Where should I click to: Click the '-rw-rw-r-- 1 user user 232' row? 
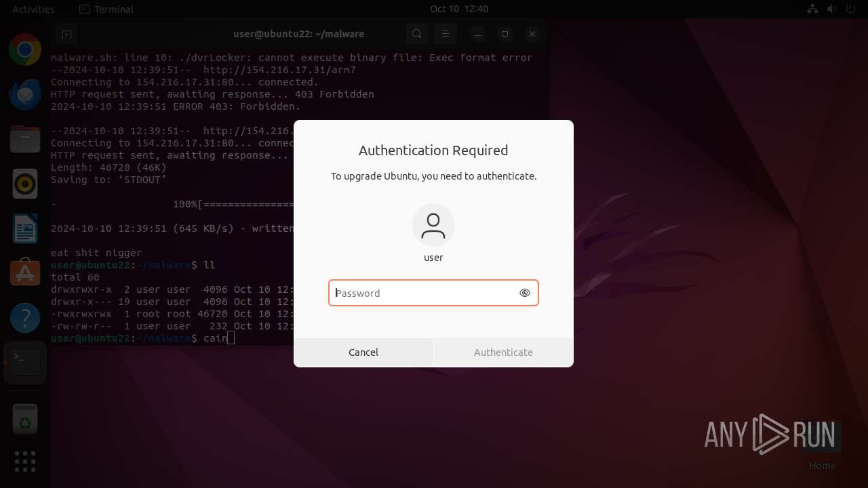(172, 326)
